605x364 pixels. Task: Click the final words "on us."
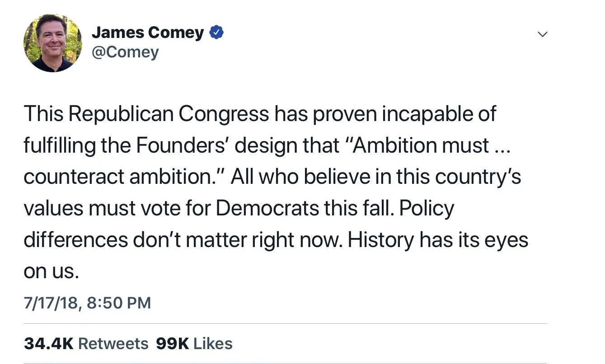51,271
